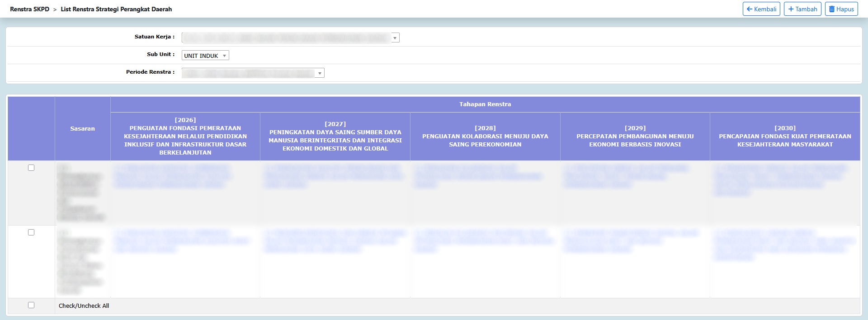Toggle the Check/Uncheck All checkbox
This screenshot has height=320, width=868.
click(x=31, y=305)
